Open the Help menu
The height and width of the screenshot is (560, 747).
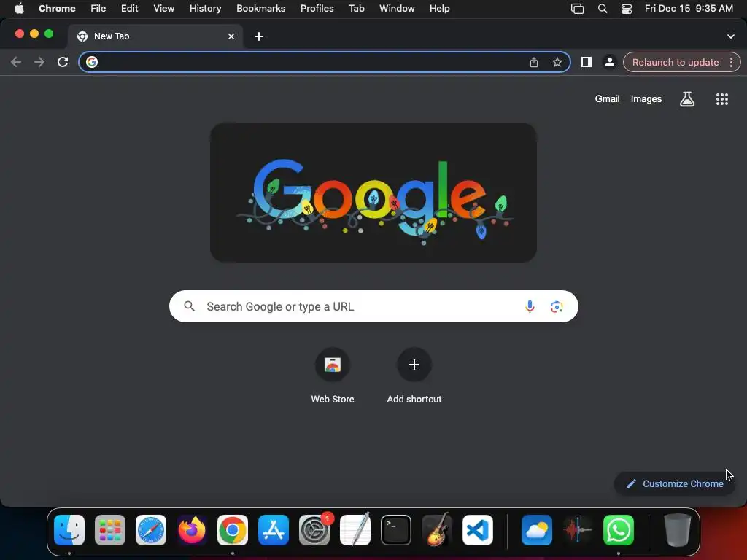[x=439, y=9]
